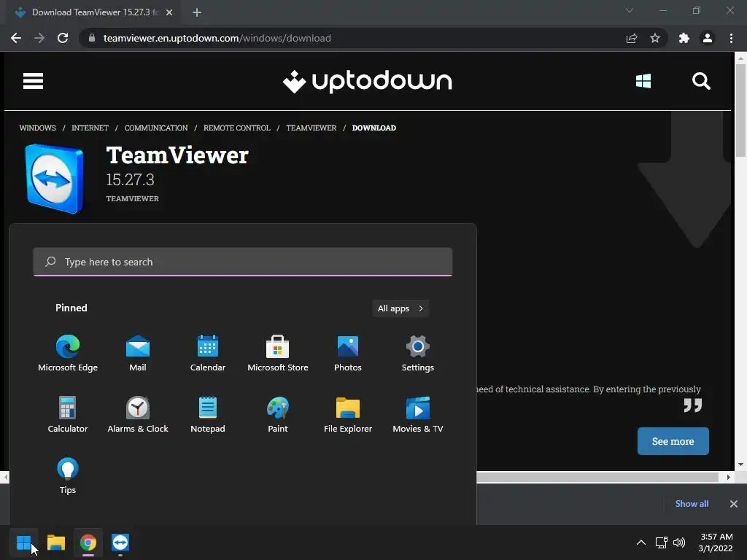Viewport: 747px width, 560px height.
Task: Open the volume control in system tray
Action: (x=679, y=542)
